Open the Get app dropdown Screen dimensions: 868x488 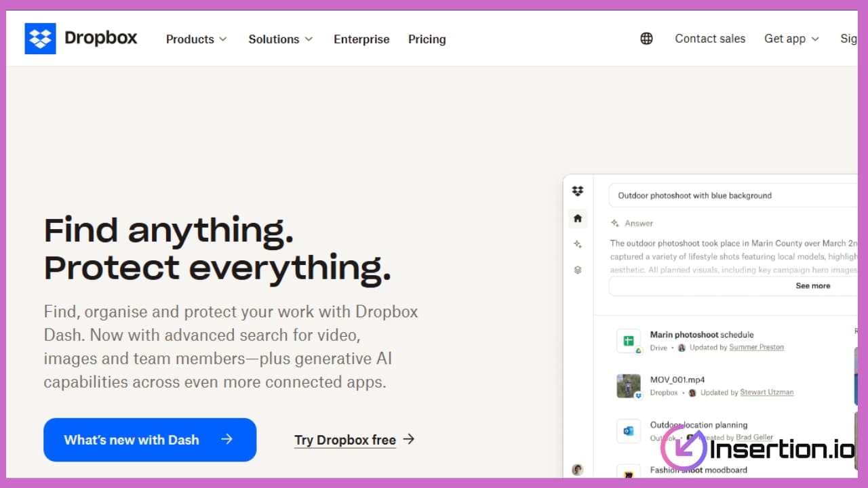click(791, 39)
